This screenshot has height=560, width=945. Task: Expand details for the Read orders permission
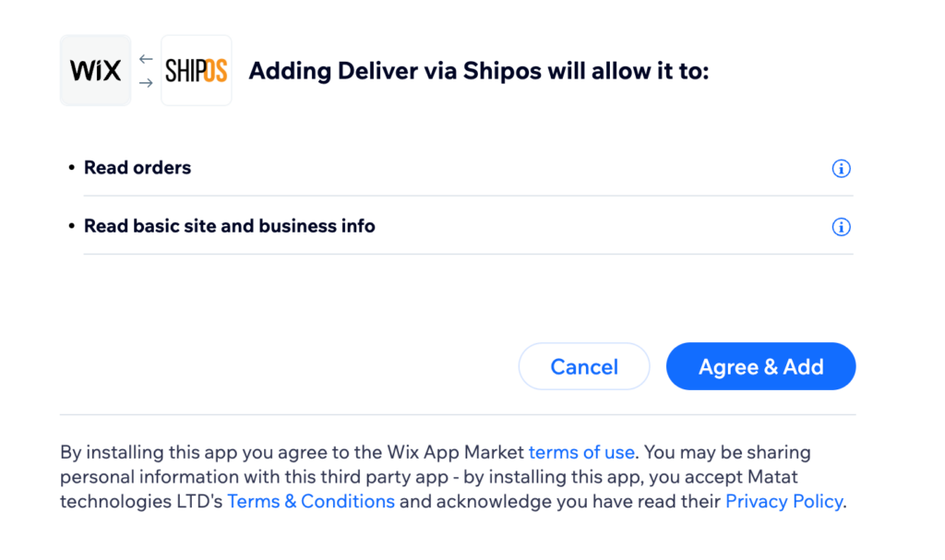[x=841, y=168]
